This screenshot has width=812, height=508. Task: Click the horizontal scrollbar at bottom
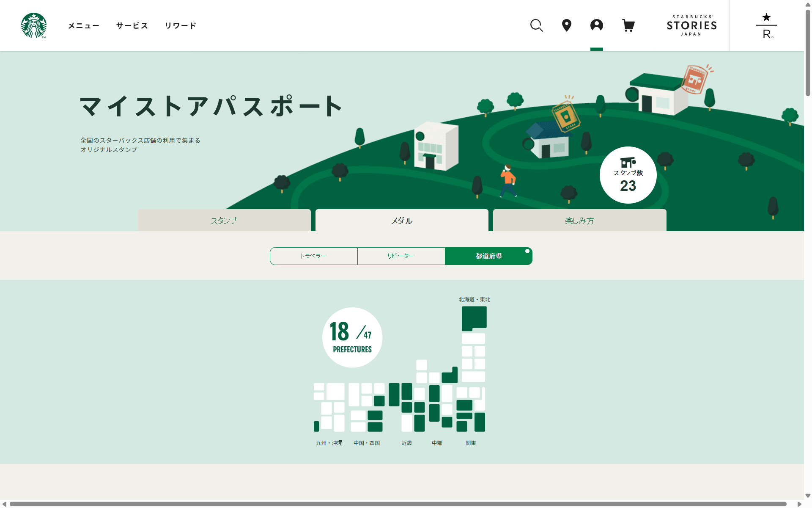(398, 504)
